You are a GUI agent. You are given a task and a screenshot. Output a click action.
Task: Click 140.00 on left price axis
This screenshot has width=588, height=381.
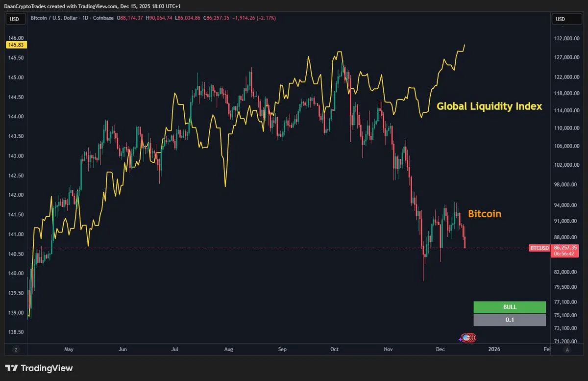pos(16,274)
